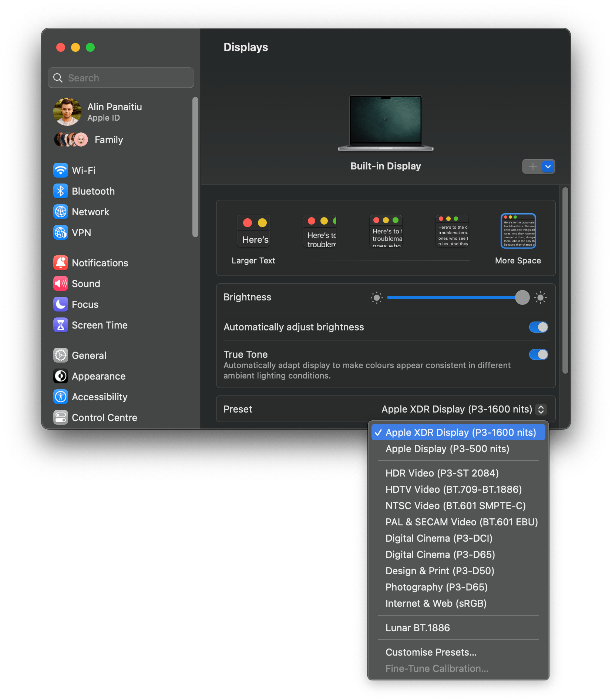Viewport: 612px width, 700px height.
Task: Open Notifications settings icon
Action: point(61,263)
